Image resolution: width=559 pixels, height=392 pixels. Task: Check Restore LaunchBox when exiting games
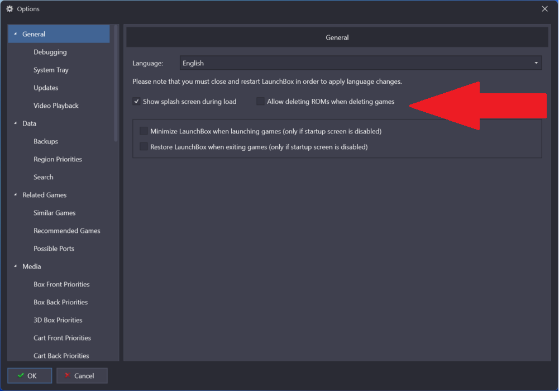144,147
